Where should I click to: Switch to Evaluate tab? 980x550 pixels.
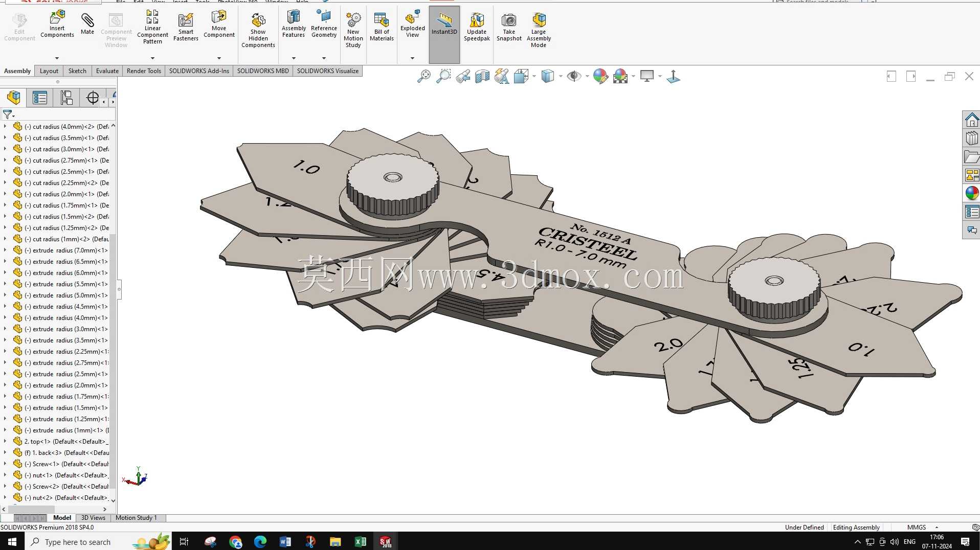point(107,71)
